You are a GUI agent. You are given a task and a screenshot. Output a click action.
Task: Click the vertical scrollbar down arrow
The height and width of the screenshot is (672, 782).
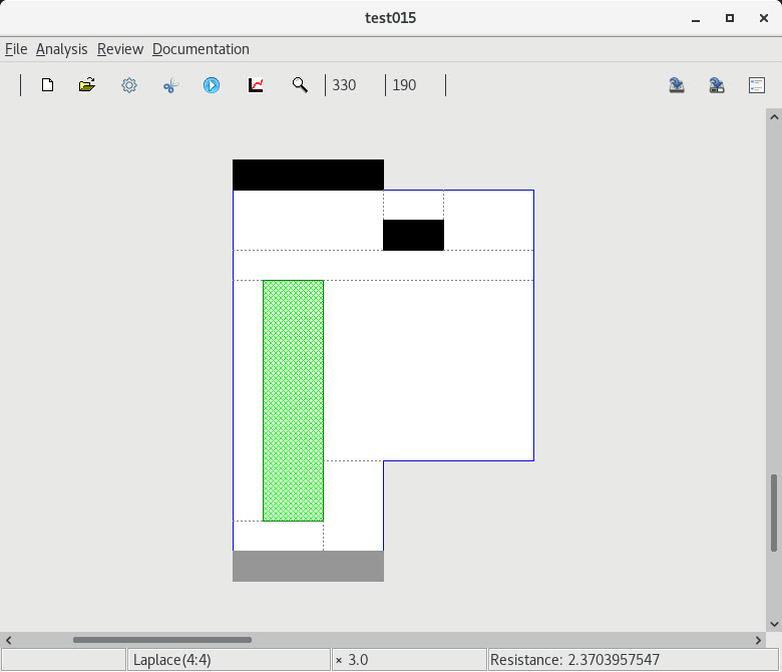(774, 624)
